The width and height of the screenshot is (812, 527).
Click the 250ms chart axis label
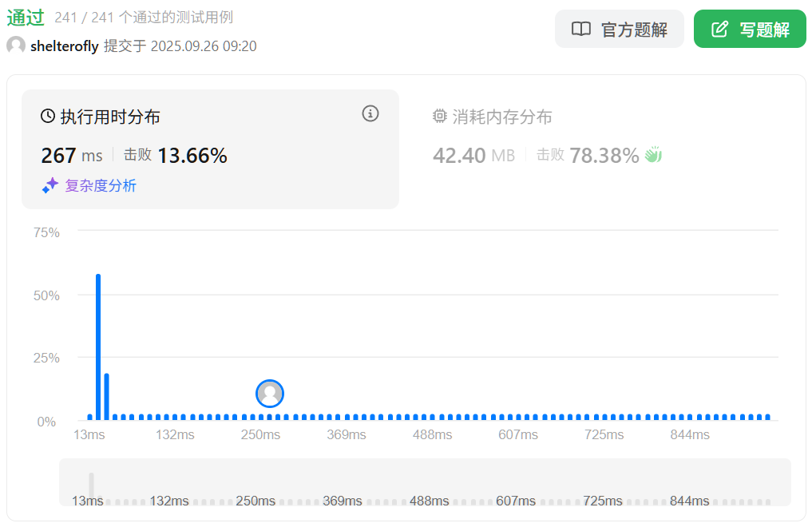[260, 435]
